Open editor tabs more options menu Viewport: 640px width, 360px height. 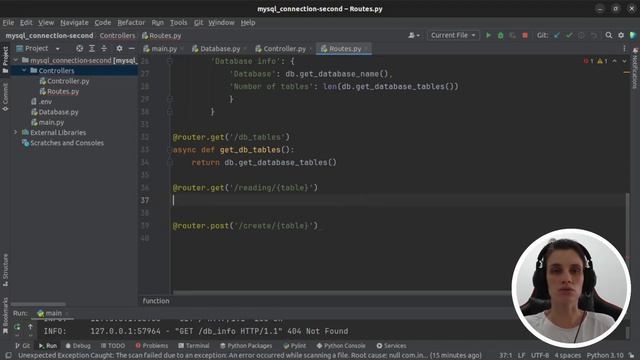click(624, 49)
